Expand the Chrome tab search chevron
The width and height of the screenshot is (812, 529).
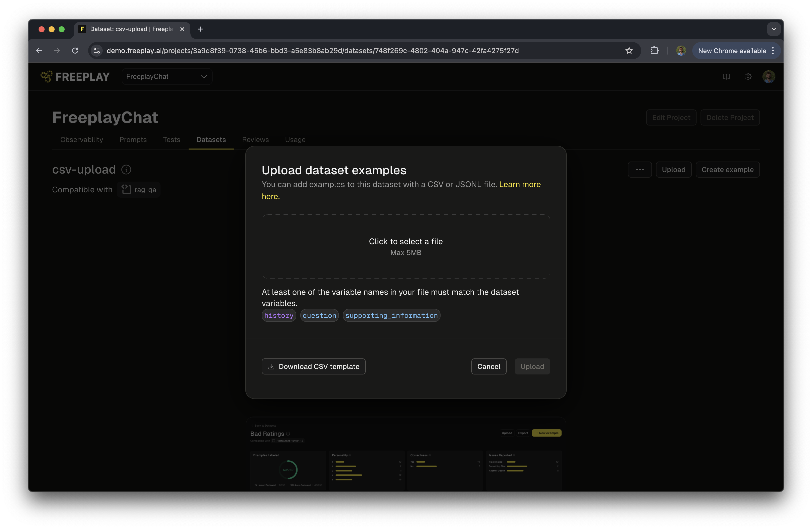773,29
